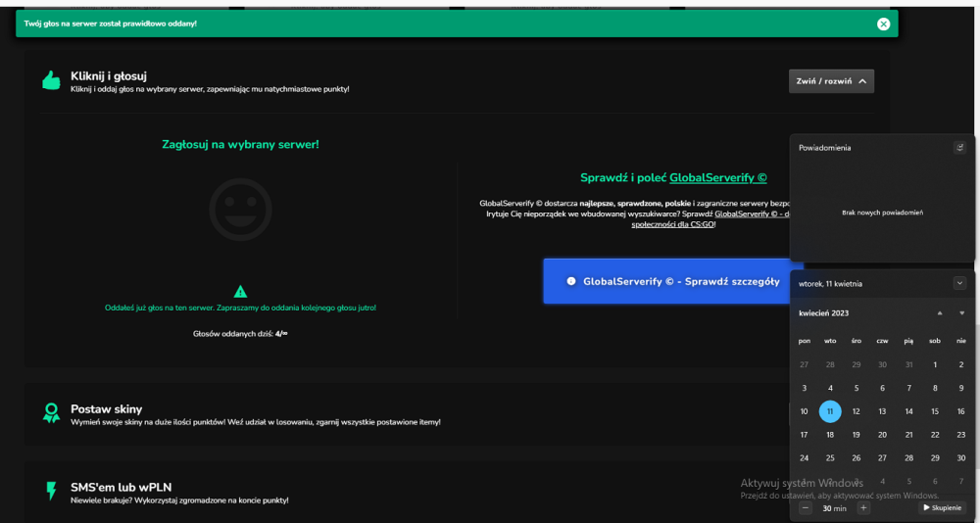This screenshot has height=523, width=980.
Task: Click Zagłosuj na wybrany serwer! heading
Action: [x=241, y=144]
